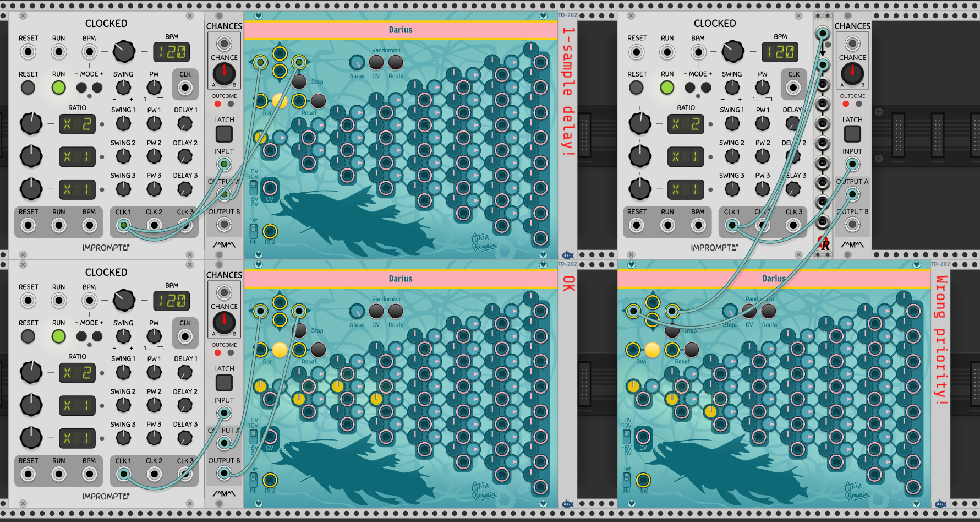Click CHANCE CV input jack on bottom-left Chances
The image size is (980, 522).
point(224,292)
